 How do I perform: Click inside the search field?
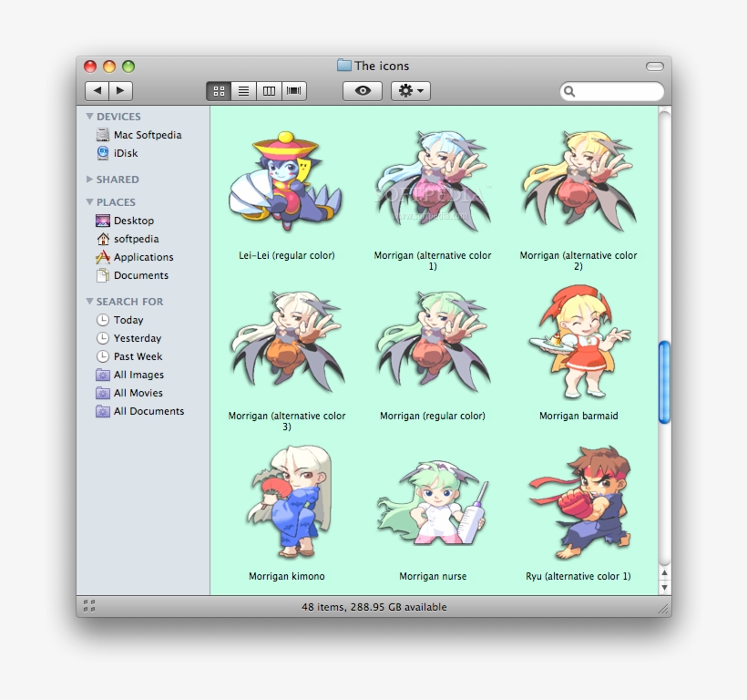point(611,91)
